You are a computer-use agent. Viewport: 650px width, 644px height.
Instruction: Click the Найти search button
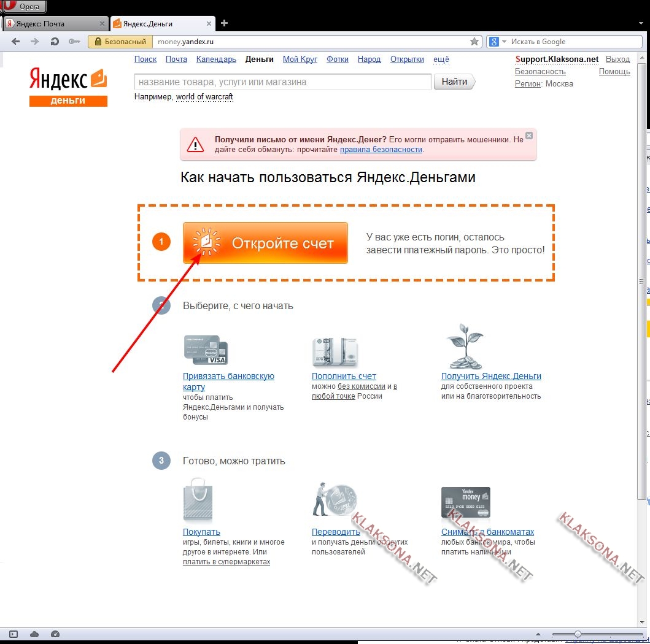[454, 82]
